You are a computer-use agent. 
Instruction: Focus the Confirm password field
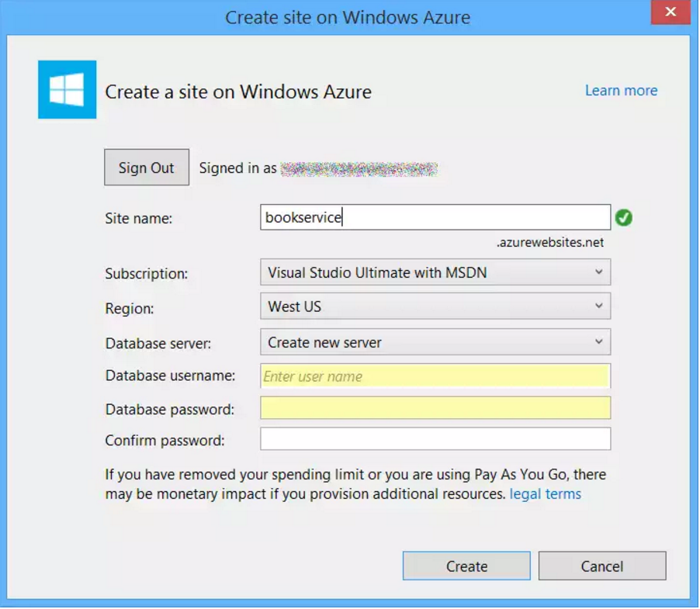click(435, 439)
